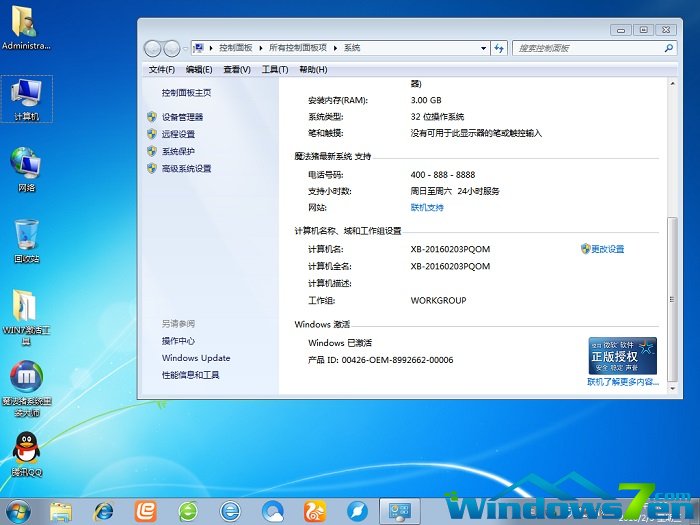This screenshot has height=525, width=700.
Task: Open Windows Explorer folder icon in taskbar
Action: [60, 511]
